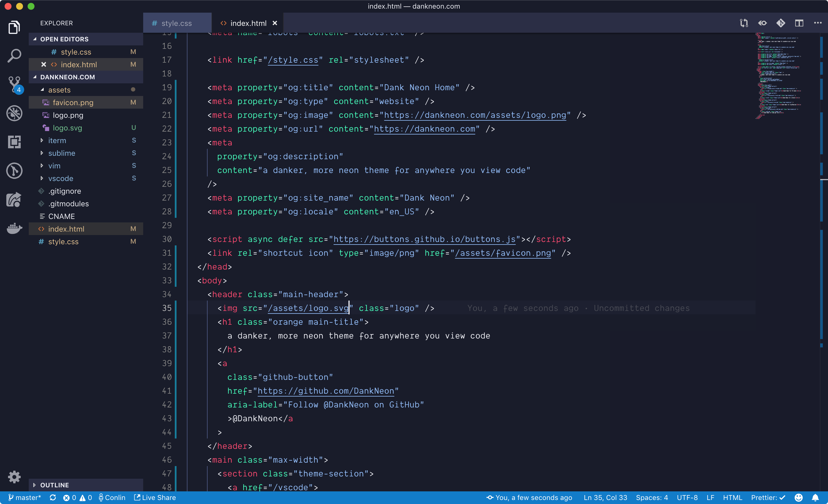Click the notifications bell in status bar
828x504 pixels.
pos(815,498)
